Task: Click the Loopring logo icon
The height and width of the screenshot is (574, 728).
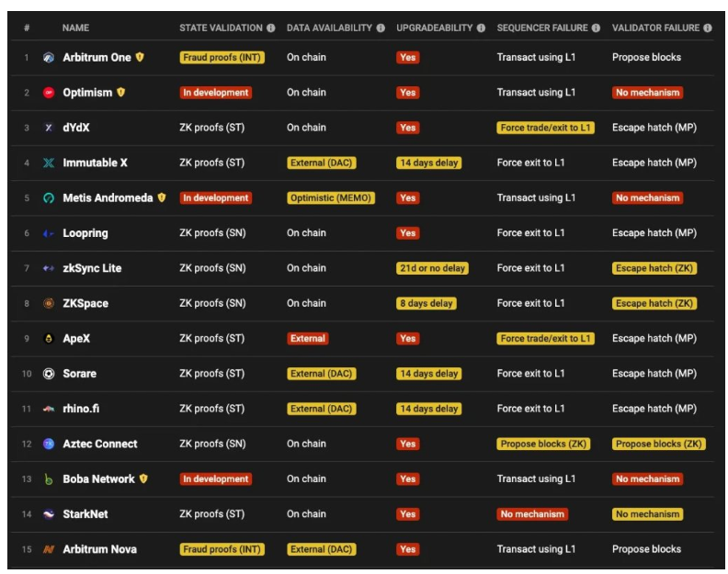Action: coord(49,233)
